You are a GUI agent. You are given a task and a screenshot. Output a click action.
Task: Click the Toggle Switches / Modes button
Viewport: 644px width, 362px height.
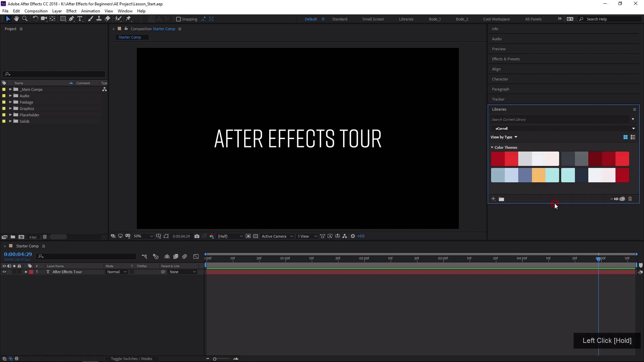tap(131, 358)
